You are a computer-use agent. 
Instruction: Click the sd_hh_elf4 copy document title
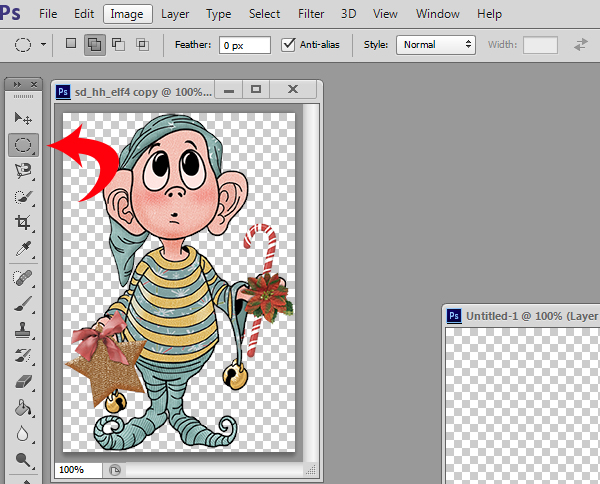coord(142,91)
